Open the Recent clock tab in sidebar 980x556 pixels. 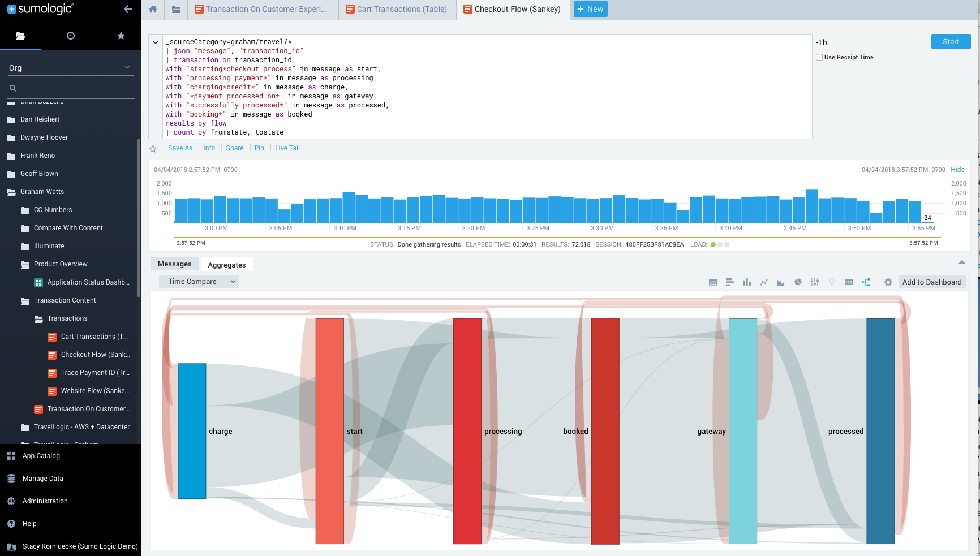71,36
